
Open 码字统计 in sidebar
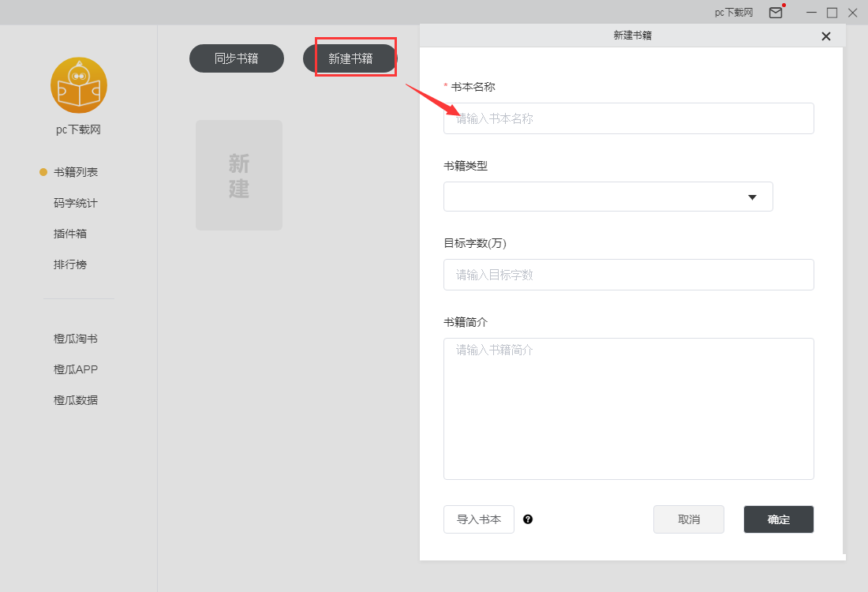click(x=75, y=203)
